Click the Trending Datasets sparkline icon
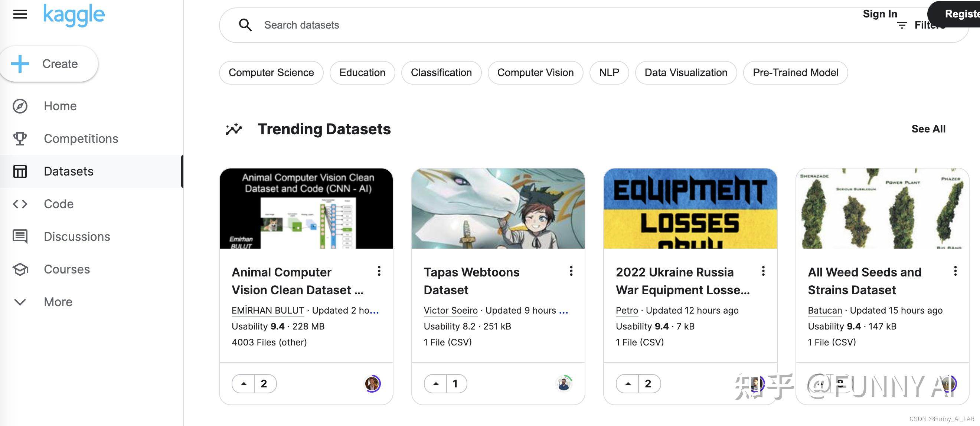 pos(233,129)
